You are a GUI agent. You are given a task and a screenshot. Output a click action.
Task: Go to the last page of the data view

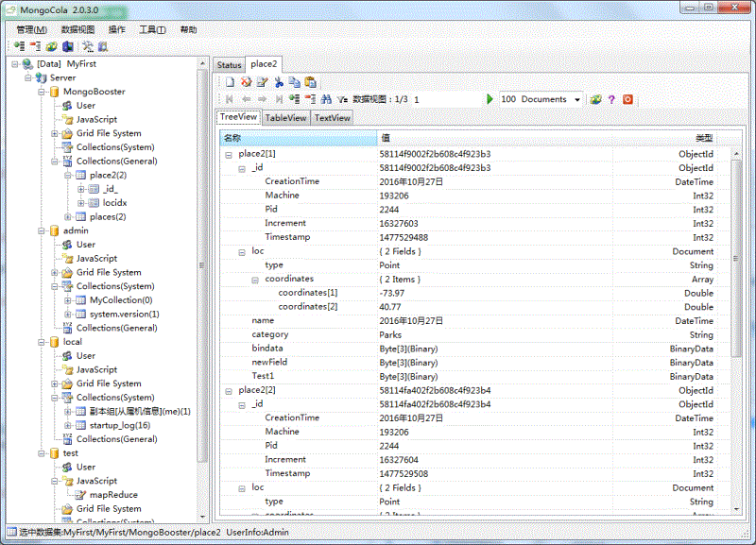(x=279, y=99)
